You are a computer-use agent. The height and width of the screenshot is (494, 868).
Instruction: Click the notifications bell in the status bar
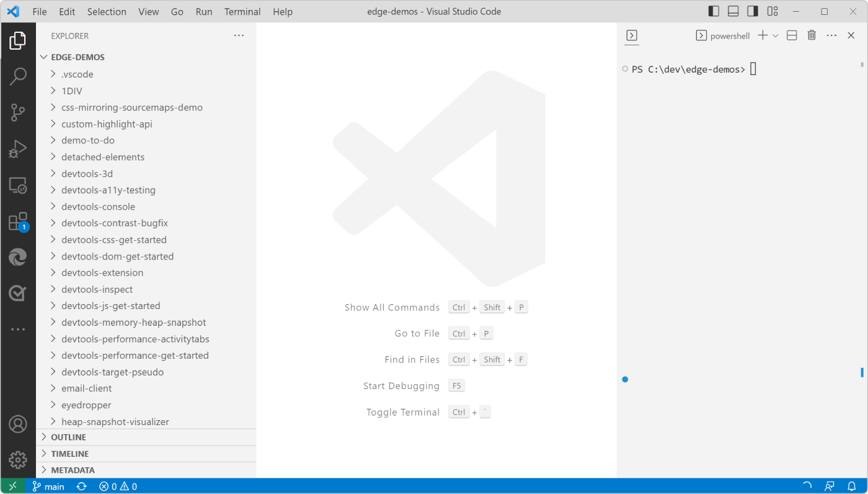click(851, 486)
